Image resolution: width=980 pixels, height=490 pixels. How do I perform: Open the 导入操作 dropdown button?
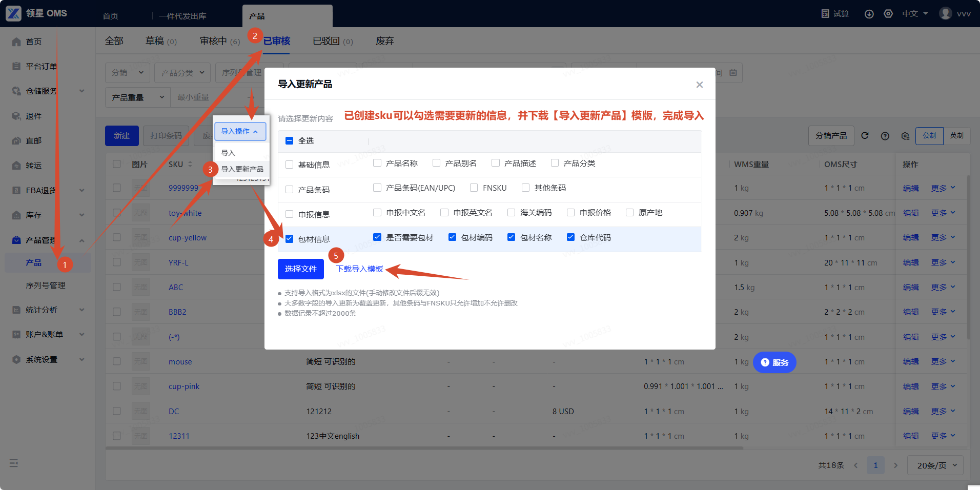point(240,131)
